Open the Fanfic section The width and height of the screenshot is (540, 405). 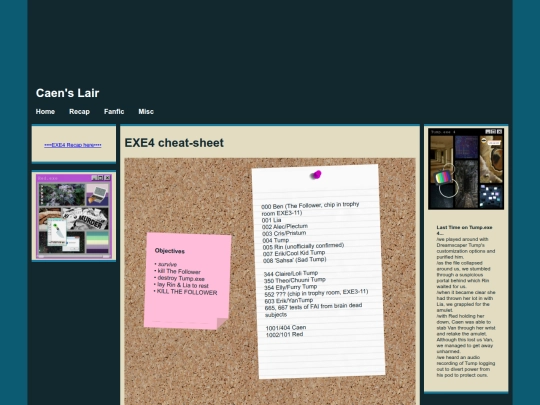[114, 112]
